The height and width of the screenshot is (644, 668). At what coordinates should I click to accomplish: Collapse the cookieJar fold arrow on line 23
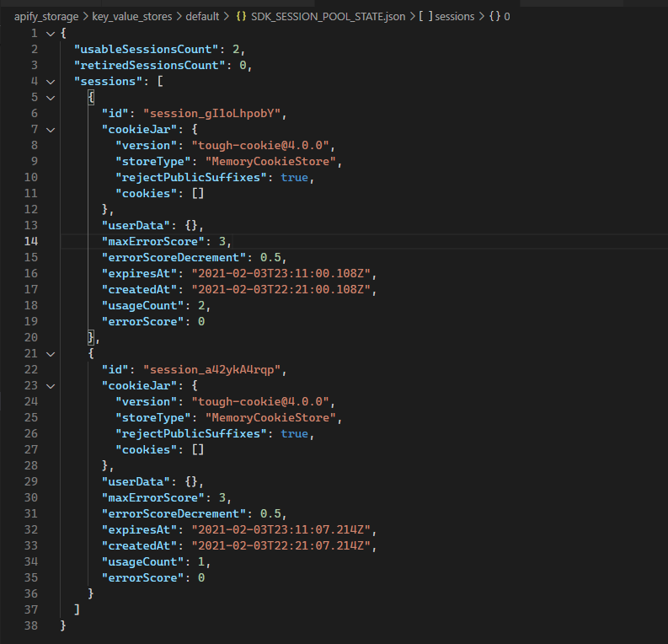pos(51,386)
